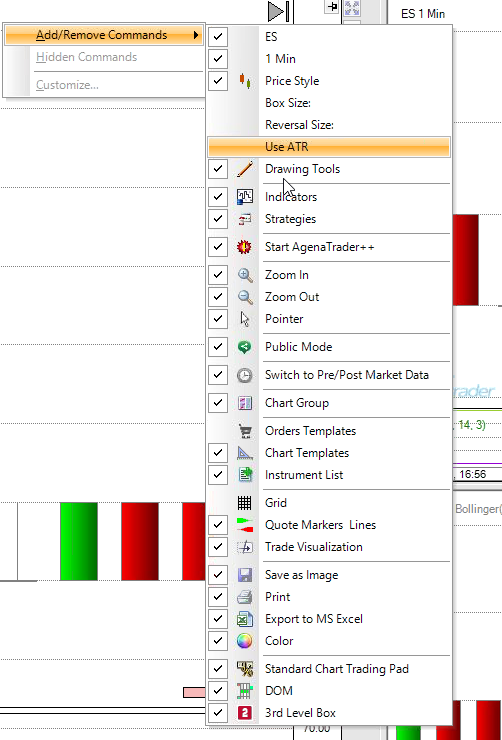The width and height of the screenshot is (502, 740).
Task: Toggle the Save as Image checkbox
Action: pyautogui.click(x=218, y=575)
